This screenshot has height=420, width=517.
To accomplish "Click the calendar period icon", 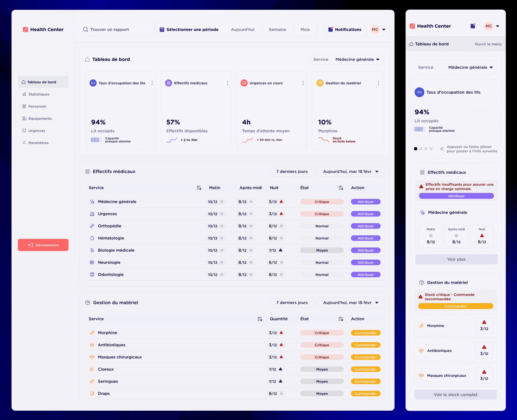I will 162,30.
